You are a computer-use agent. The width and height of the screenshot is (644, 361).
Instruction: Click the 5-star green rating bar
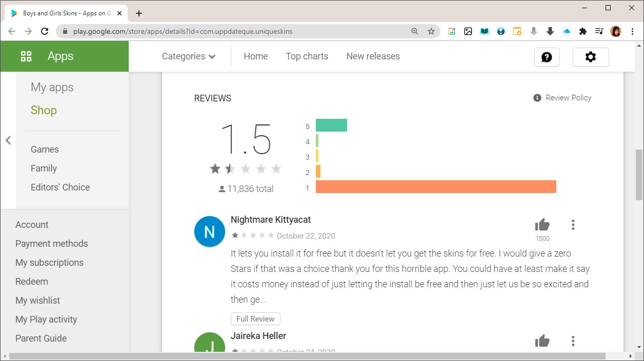click(x=331, y=125)
